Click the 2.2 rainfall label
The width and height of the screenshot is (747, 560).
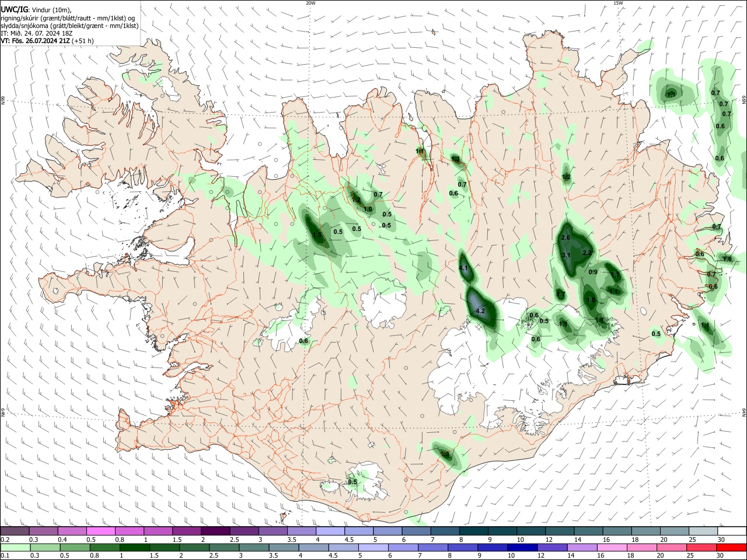coord(587,253)
